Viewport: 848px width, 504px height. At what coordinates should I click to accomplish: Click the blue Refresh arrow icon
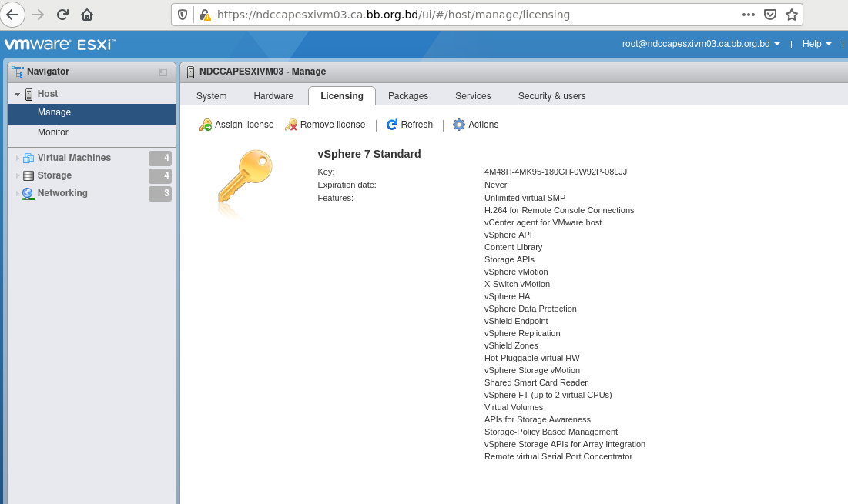[392, 125]
